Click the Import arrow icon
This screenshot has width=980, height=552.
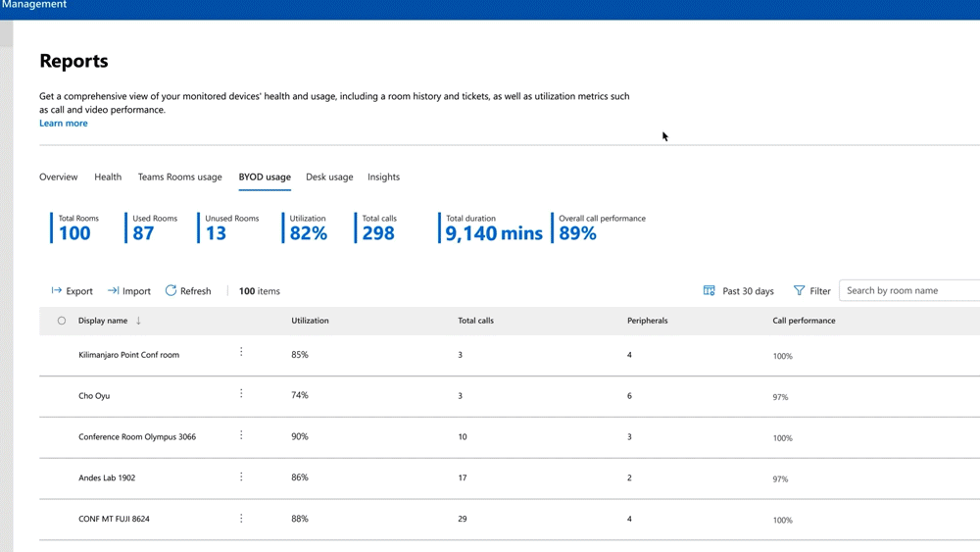(113, 291)
